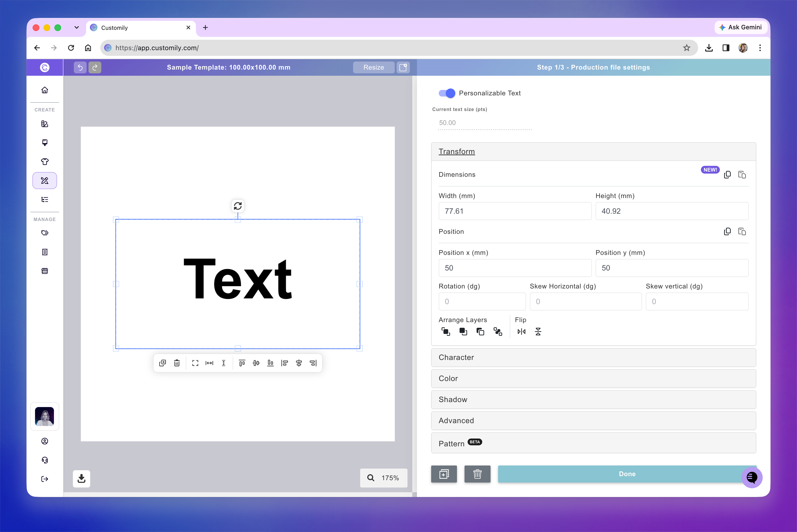Expand the Character section
The width and height of the screenshot is (797, 532).
593,357
